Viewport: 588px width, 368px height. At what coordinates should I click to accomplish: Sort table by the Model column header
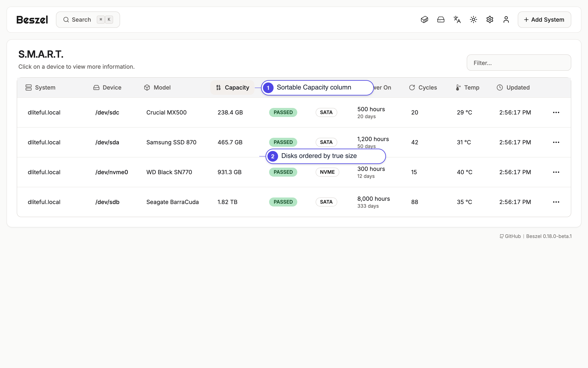pos(157,88)
